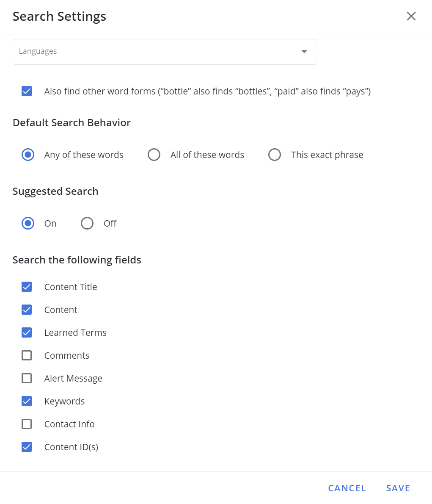Click the Languages dropdown arrow

(304, 51)
